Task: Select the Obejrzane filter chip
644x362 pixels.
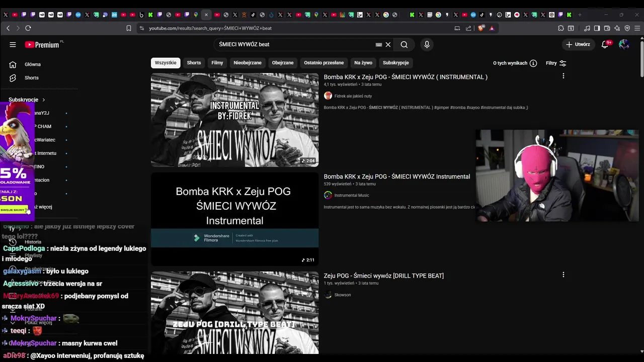Action: [x=283, y=63]
